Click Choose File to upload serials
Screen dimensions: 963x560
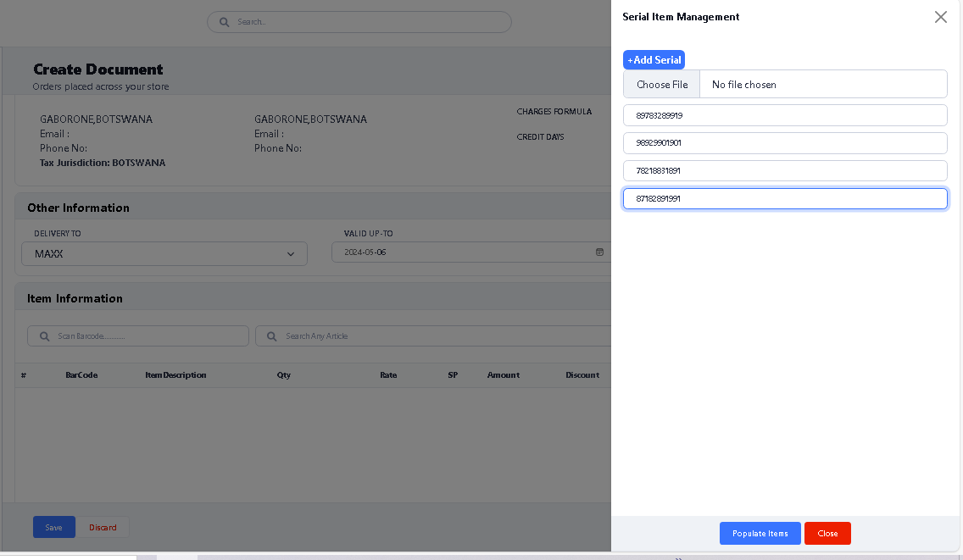(662, 85)
